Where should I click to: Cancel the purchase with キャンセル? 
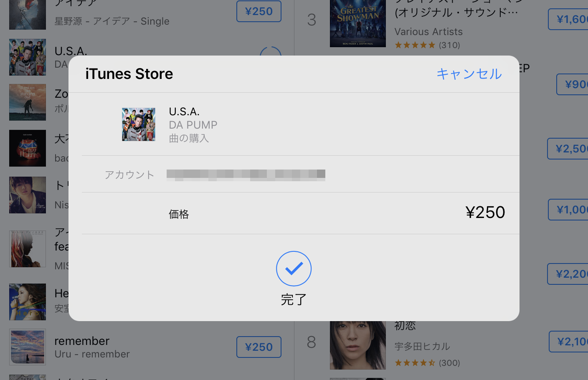[x=469, y=74]
